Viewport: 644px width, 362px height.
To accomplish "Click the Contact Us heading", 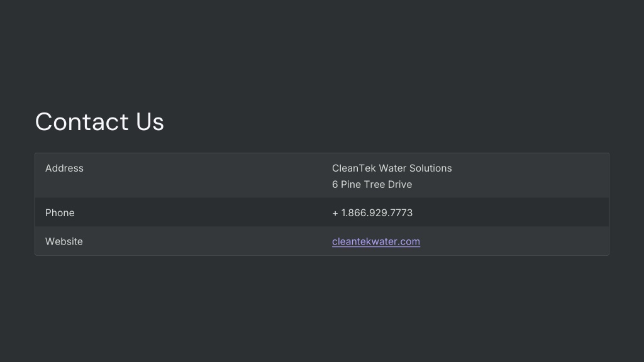I will pyautogui.click(x=99, y=121).
